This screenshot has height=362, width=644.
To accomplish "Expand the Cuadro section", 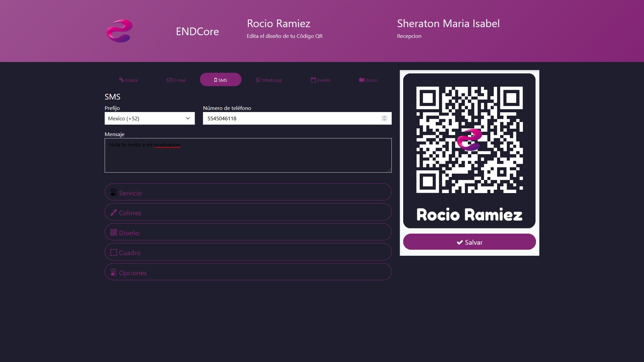I will tap(248, 252).
